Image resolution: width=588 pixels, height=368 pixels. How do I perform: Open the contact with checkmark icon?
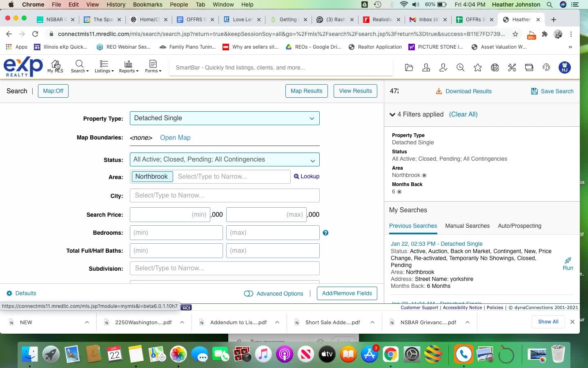pyautogui.click(x=443, y=67)
